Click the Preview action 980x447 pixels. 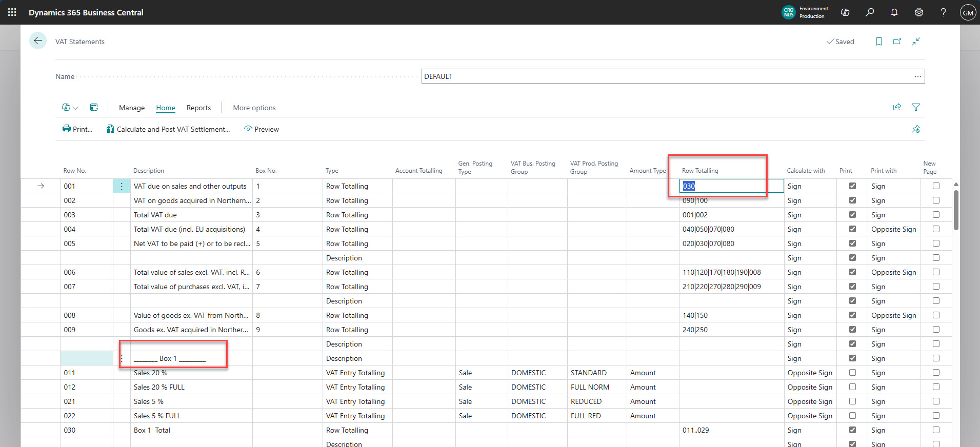point(262,129)
